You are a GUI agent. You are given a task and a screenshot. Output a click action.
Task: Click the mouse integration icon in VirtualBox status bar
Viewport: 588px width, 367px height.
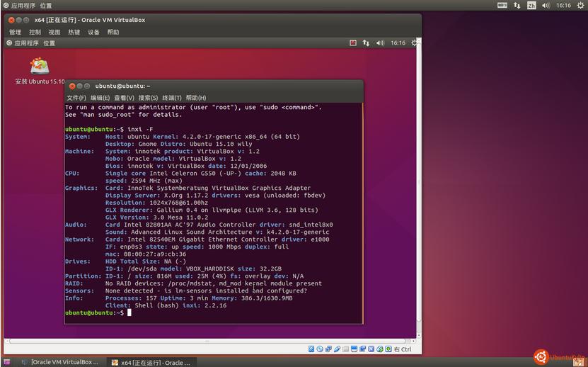pyautogui.click(x=380, y=349)
